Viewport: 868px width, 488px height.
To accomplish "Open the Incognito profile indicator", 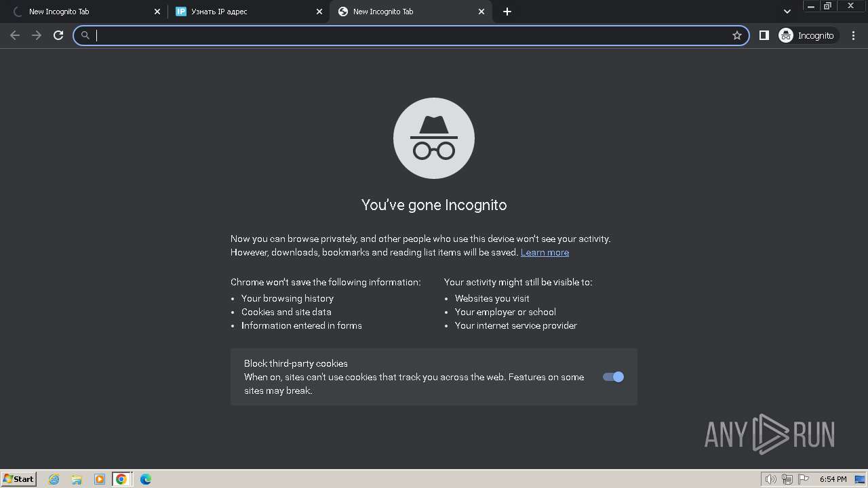I will pyautogui.click(x=807, y=35).
